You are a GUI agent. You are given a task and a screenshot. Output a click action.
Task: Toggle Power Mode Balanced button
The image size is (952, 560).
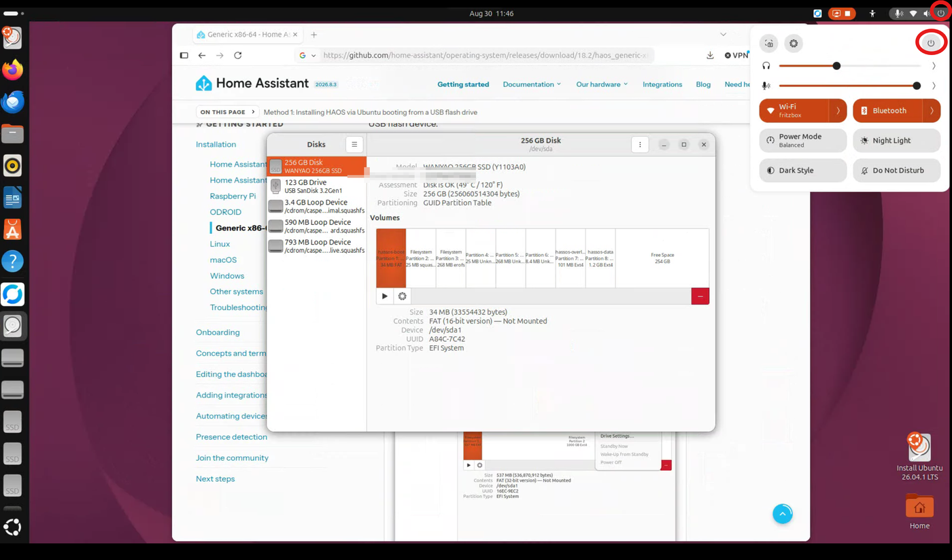click(803, 141)
